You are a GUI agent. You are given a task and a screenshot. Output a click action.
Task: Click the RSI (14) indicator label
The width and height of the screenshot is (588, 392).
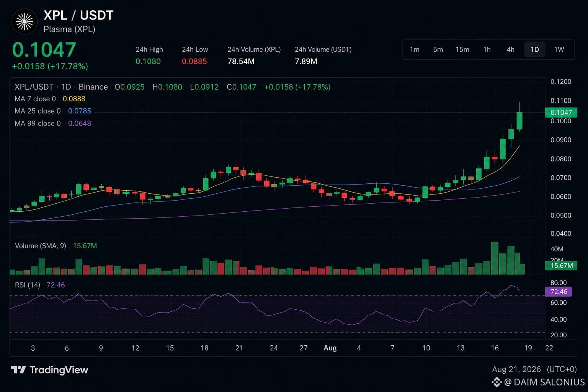coord(28,285)
